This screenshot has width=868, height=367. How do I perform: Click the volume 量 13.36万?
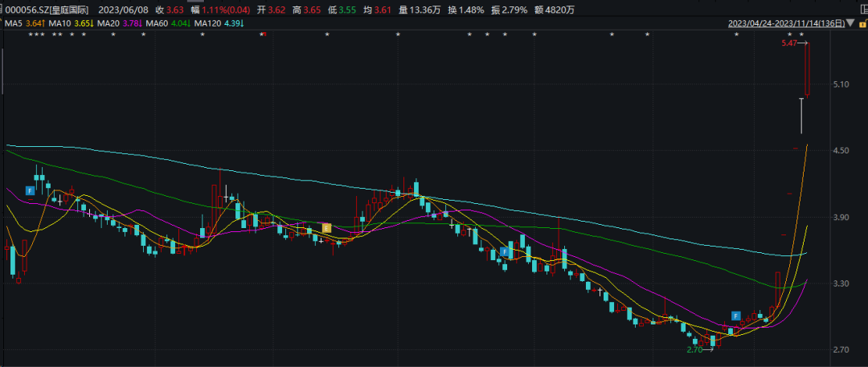click(x=420, y=10)
